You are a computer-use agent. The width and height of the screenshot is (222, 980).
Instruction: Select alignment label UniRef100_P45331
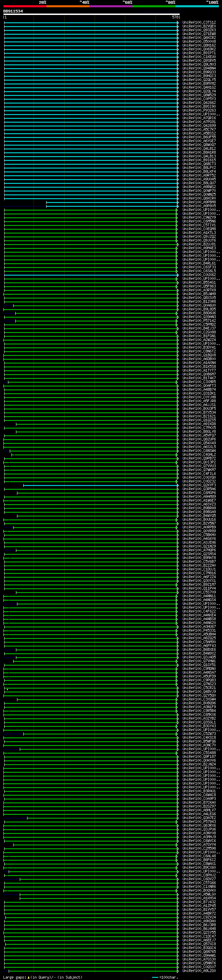[199, 630]
